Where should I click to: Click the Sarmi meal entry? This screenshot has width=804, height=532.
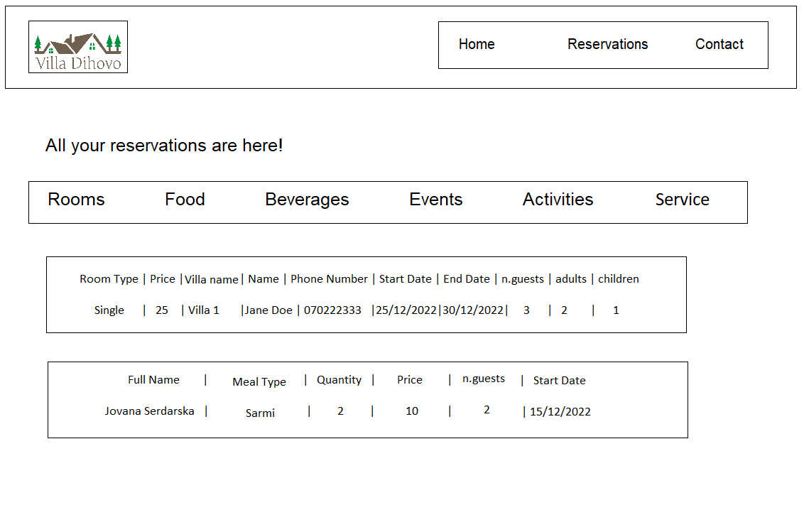tap(260, 413)
